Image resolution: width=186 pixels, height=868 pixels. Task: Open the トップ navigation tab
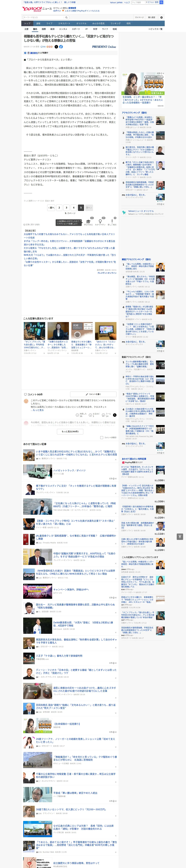(27, 24)
